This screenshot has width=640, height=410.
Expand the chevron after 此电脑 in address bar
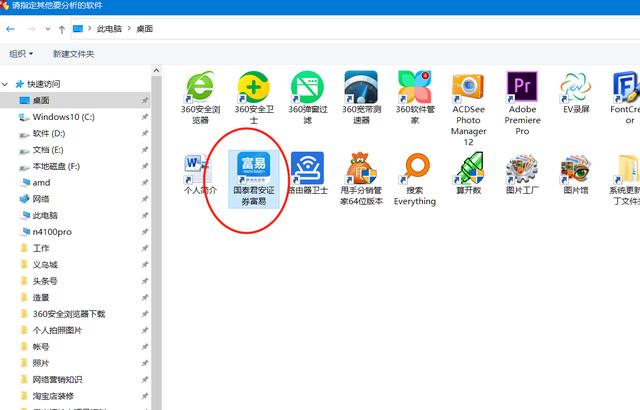[x=129, y=29]
